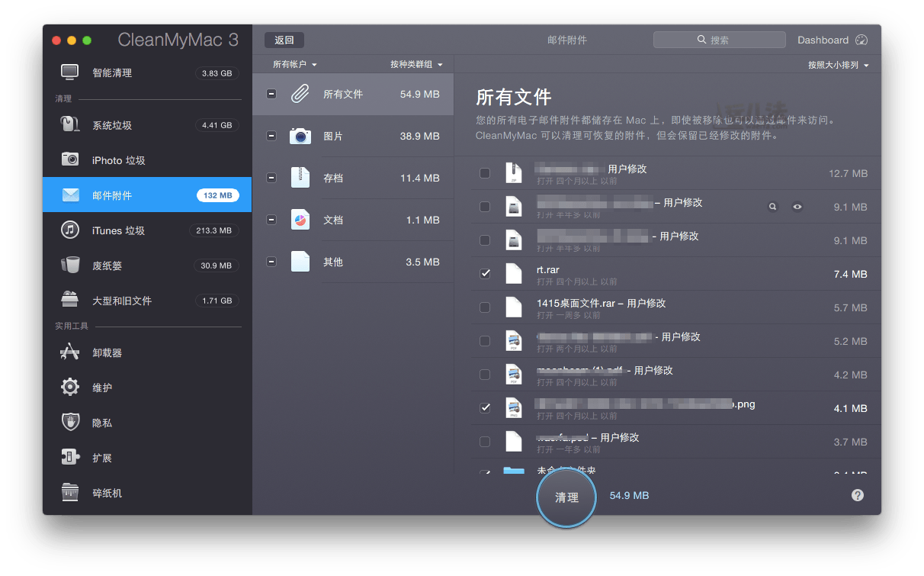Viewport: 924px width, 576px height.
Task: Select the 大型和旧文件 box icon
Action: [70, 300]
